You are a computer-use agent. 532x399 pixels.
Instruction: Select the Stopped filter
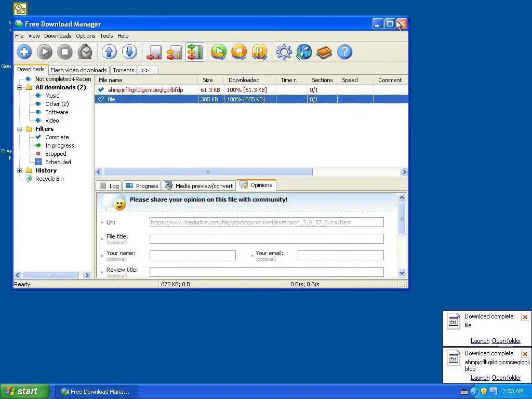tap(56, 154)
